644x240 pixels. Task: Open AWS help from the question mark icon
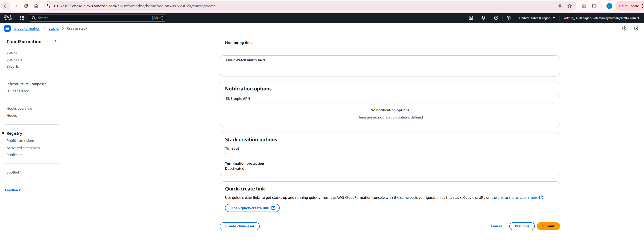(496, 18)
